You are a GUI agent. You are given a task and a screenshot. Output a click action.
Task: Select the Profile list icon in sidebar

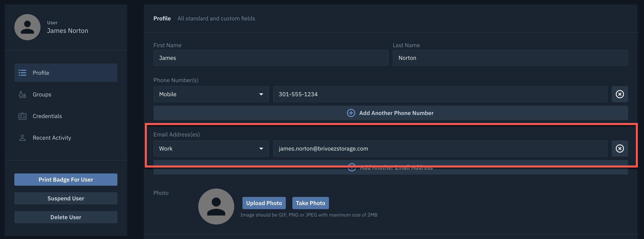22,73
